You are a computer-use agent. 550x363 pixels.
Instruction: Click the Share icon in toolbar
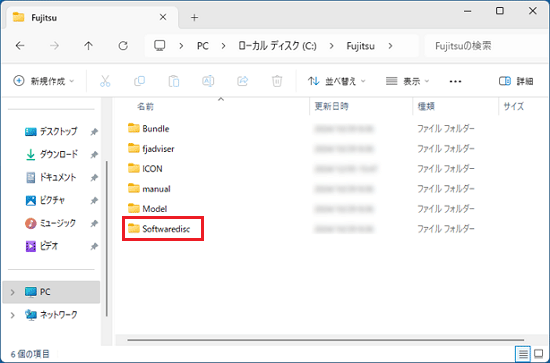242,81
